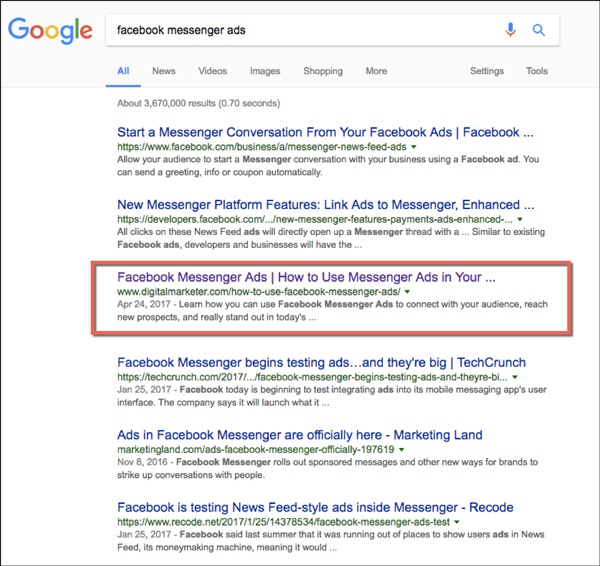Viewport: 600px width, 566px height.
Task: Open 'Start a Messenger Conversation From Your Facebook Ads' result
Action: point(325,132)
